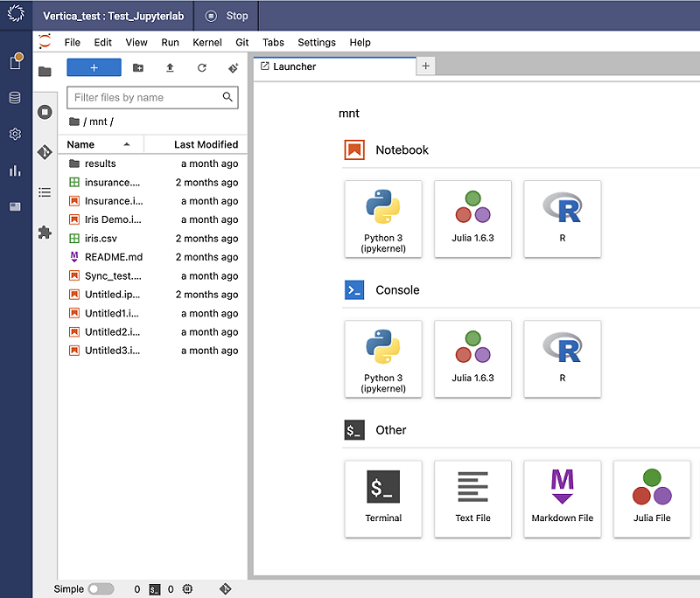Select the Insurance.i... notebook

[x=153, y=201]
